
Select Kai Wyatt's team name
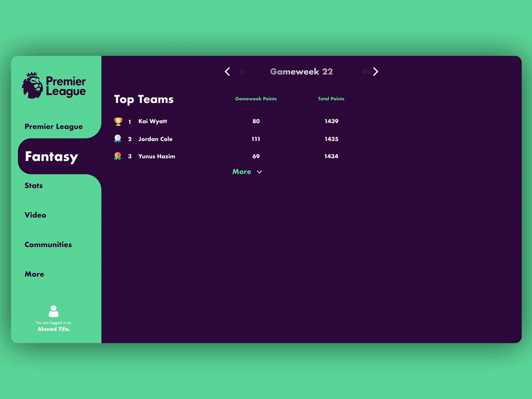click(153, 121)
